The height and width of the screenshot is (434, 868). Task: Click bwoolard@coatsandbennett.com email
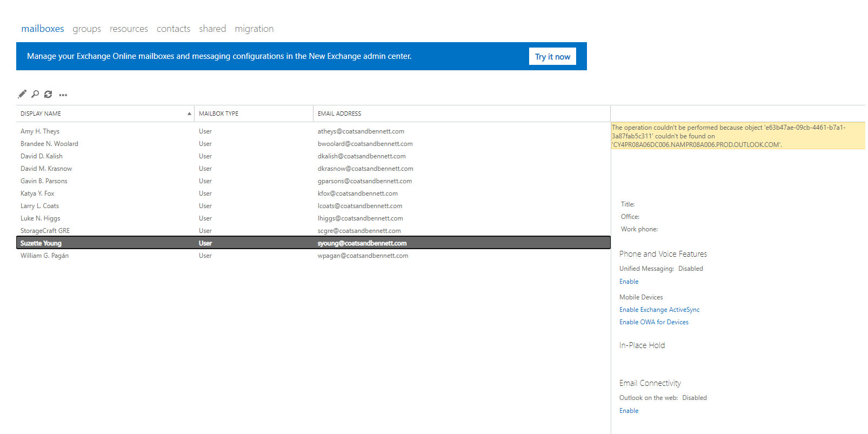coord(365,144)
